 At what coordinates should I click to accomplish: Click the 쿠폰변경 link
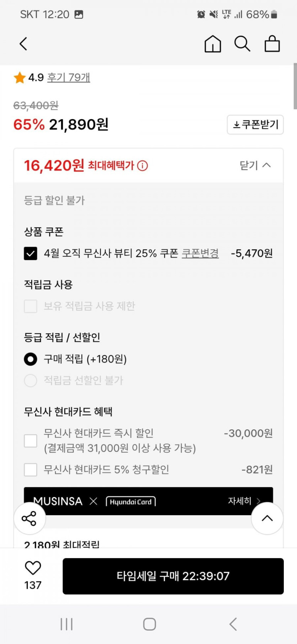(200, 253)
